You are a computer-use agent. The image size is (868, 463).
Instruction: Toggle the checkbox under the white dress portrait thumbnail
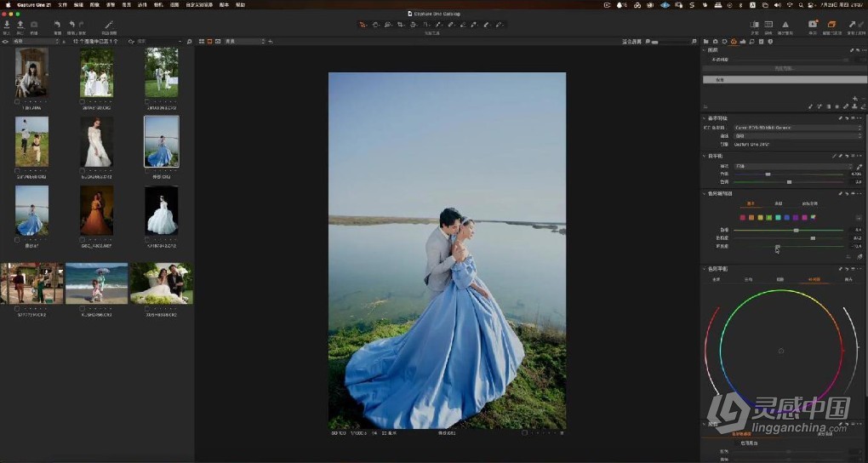pyautogui.click(x=82, y=170)
